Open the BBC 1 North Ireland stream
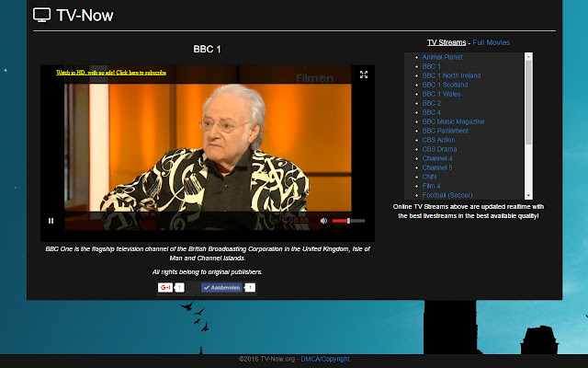The height and width of the screenshot is (368, 588). pyautogui.click(x=451, y=75)
